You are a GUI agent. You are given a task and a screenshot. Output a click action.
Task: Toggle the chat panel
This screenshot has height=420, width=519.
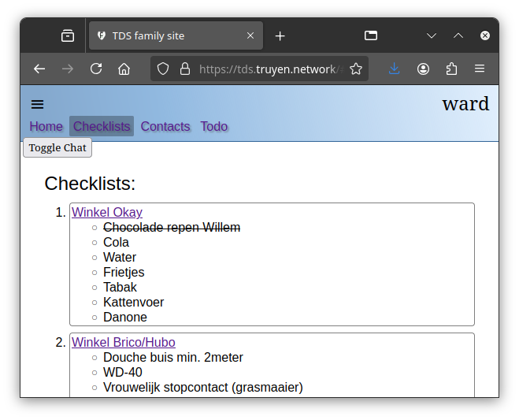[57, 147]
